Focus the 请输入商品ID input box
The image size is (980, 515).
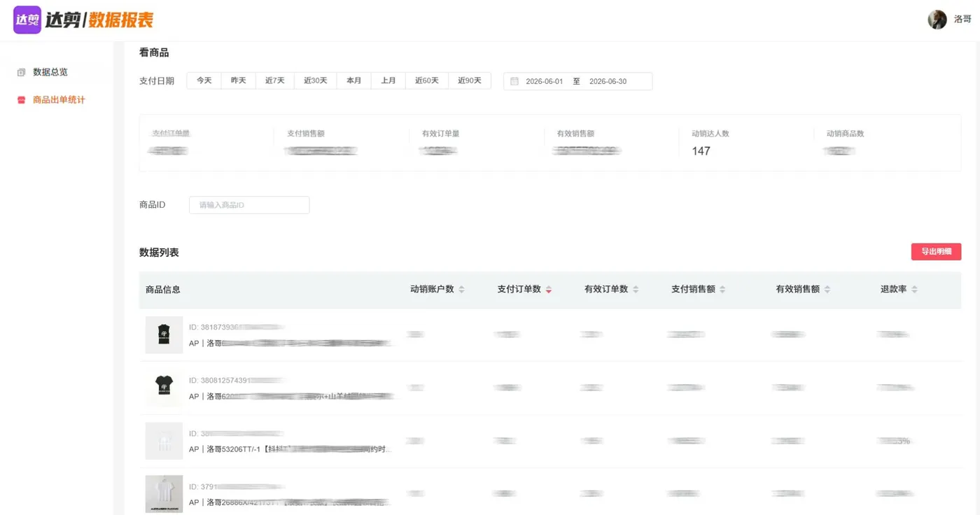coord(249,205)
